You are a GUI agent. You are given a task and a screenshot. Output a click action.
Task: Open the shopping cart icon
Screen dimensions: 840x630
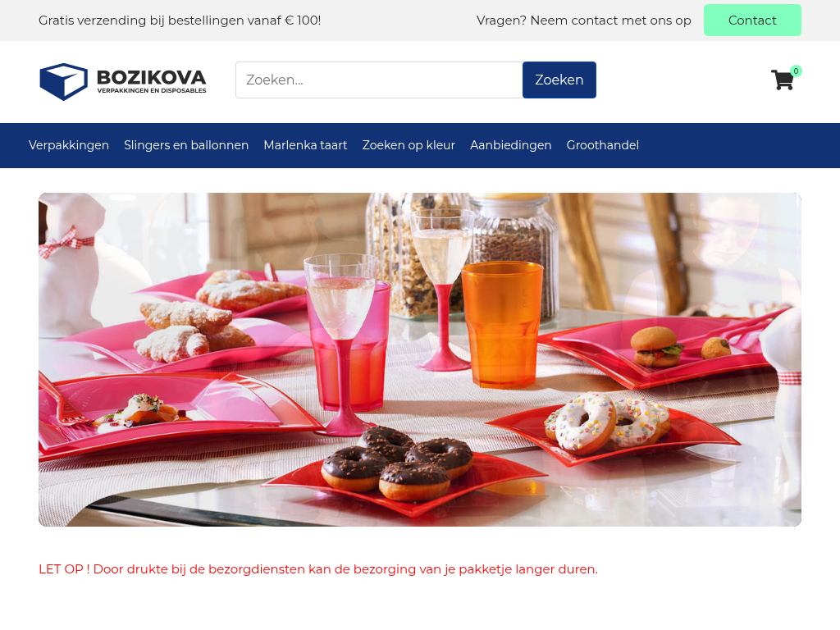coord(782,80)
